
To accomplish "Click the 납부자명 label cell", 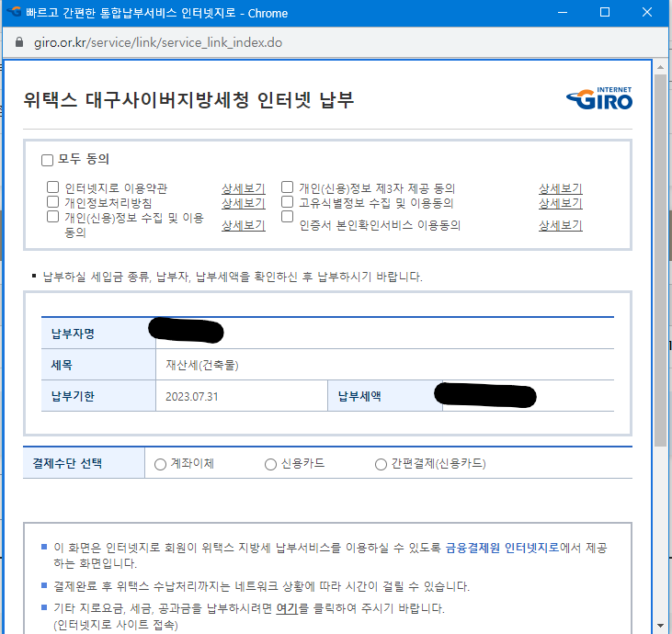I will coord(98,334).
